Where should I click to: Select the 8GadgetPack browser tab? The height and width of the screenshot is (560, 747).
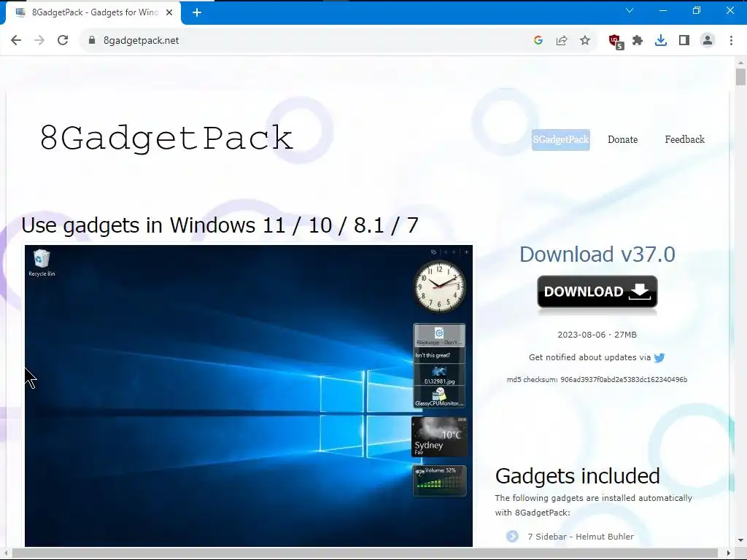click(93, 13)
